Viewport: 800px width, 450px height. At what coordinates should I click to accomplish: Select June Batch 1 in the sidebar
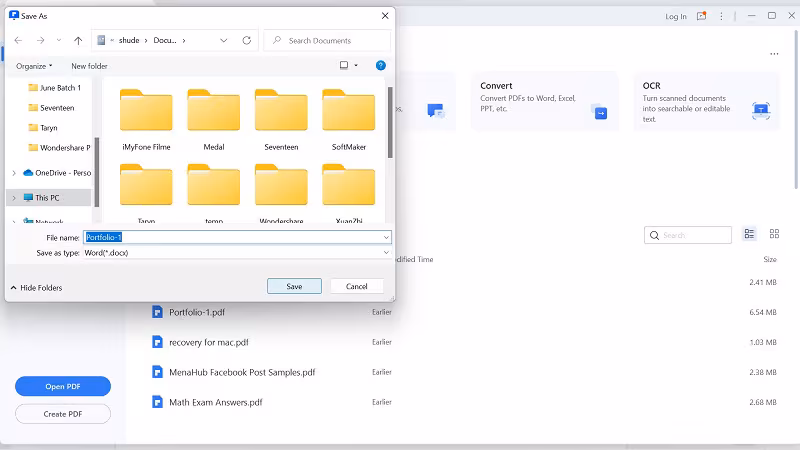tap(55, 88)
